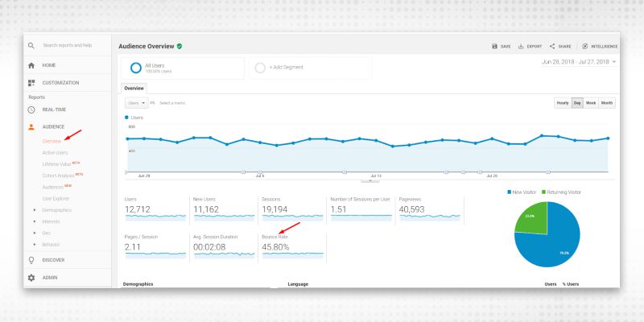Open the Admin gear icon
This screenshot has width=644, height=322.
[x=31, y=278]
